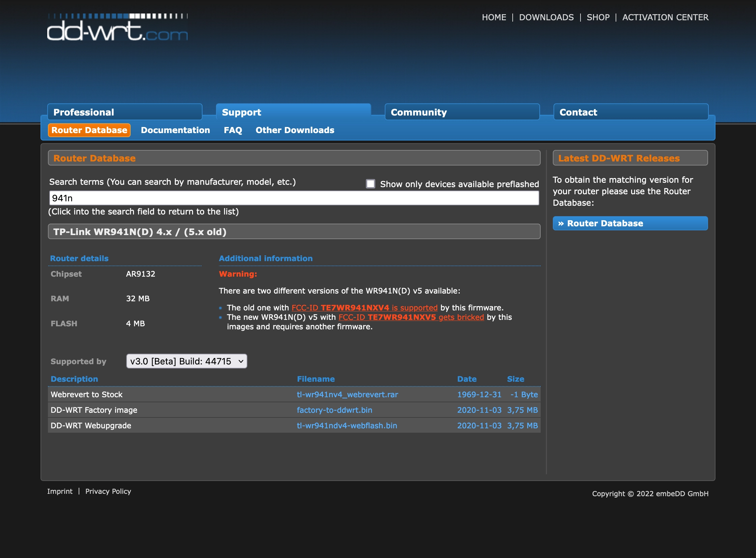Open the HOME link in header
756x558 pixels.
tap(494, 18)
